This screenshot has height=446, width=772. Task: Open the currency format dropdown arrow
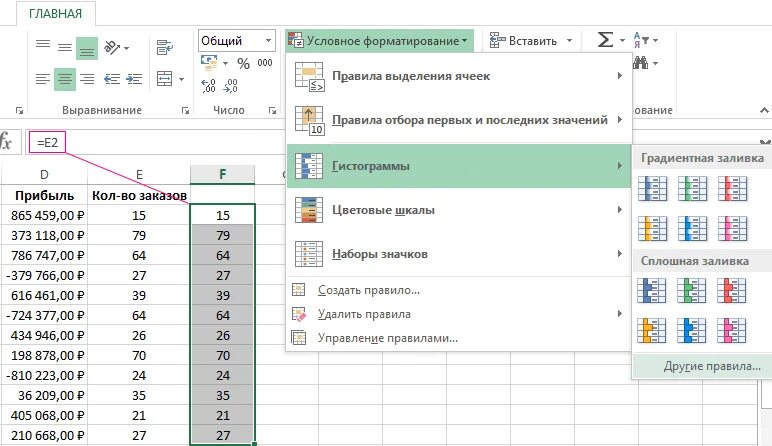click(225, 64)
